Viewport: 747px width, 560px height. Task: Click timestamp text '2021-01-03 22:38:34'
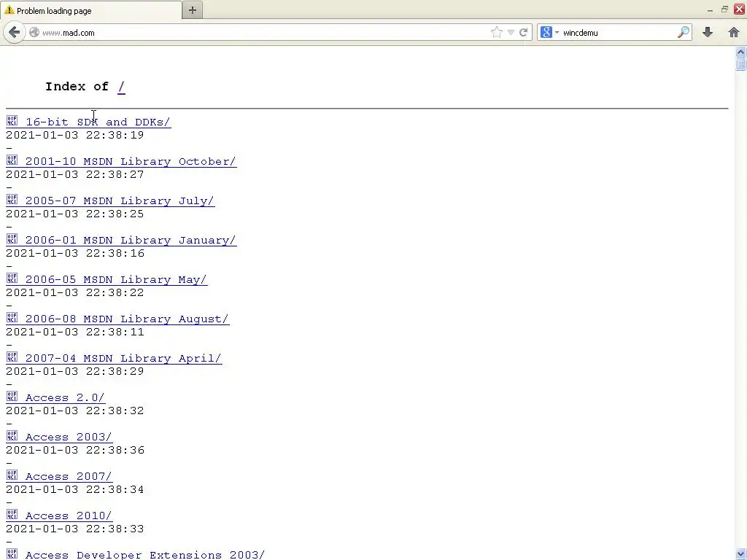click(75, 489)
